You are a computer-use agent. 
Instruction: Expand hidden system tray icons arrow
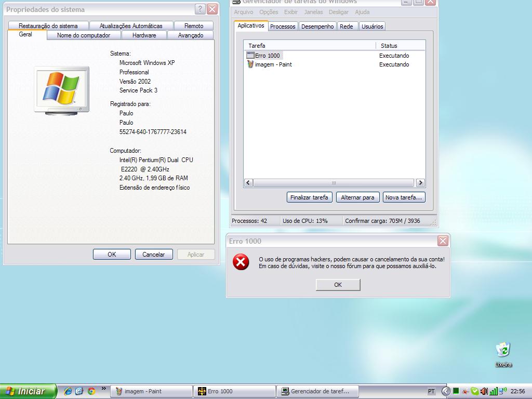point(445,391)
